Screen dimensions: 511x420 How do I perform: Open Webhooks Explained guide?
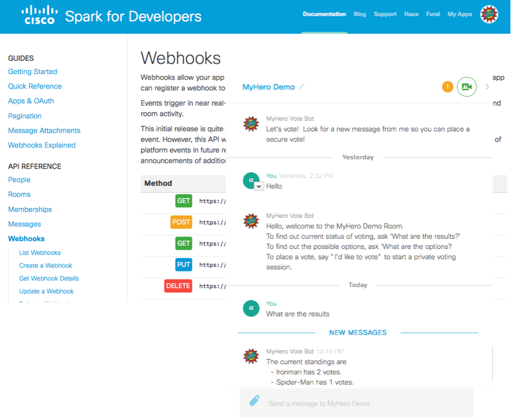42,146
